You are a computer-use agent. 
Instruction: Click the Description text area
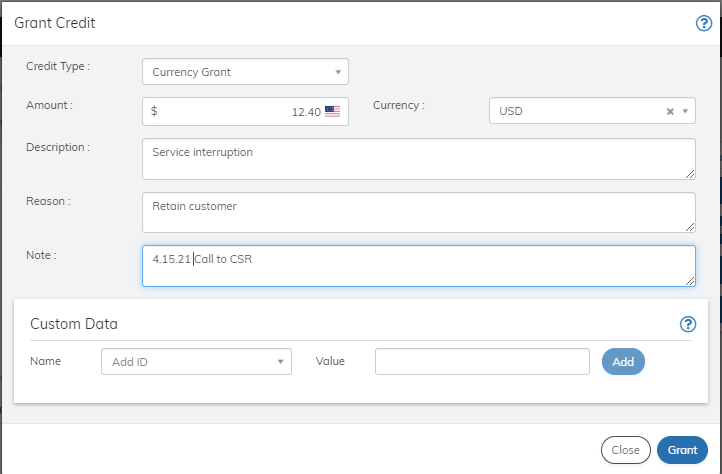[x=419, y=159]
